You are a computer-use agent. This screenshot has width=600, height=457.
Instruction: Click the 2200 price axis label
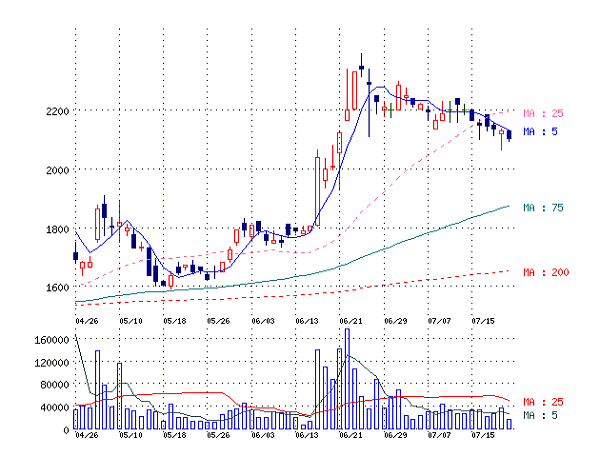click(57, 111)
